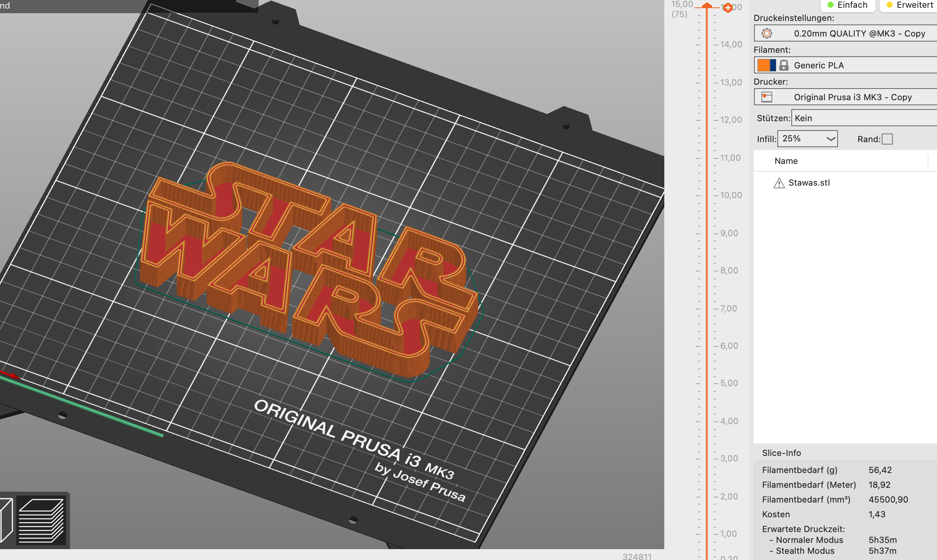Click the add color change plus icon

(x=728, y=7)
